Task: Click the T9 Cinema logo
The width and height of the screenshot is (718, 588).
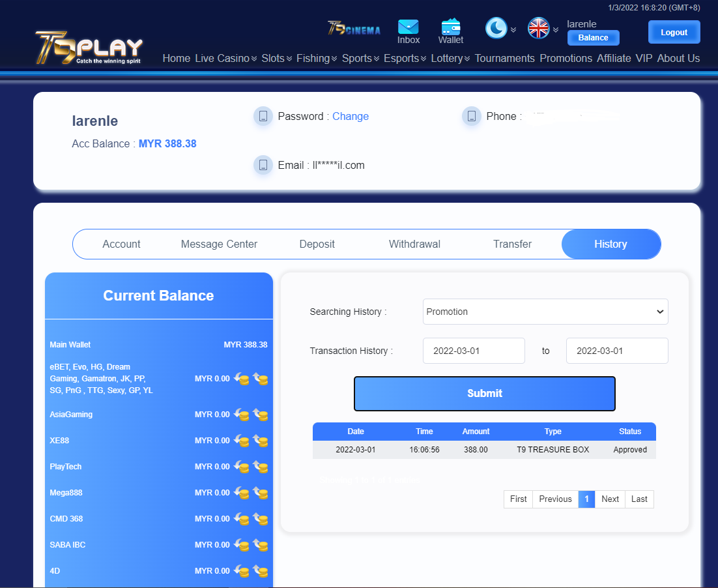Action: (354, 29)
